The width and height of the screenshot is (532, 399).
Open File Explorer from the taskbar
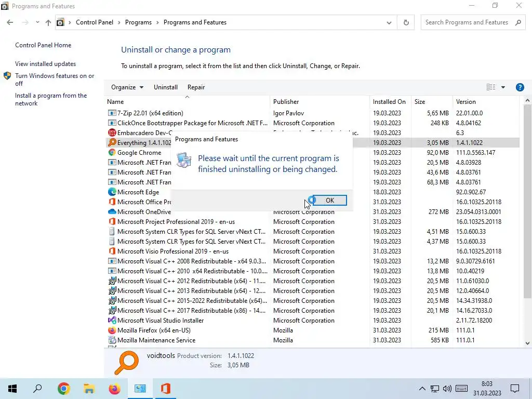coord(89,389)
